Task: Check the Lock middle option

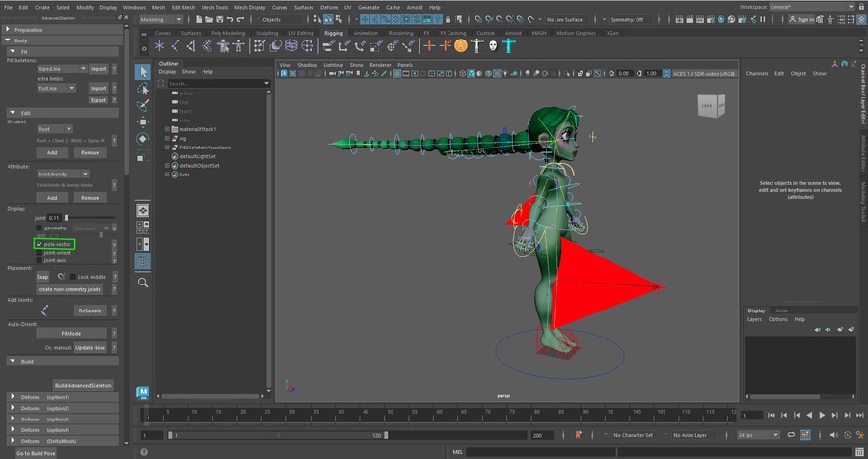Action: pyautogui.click(x=73, y=277)
